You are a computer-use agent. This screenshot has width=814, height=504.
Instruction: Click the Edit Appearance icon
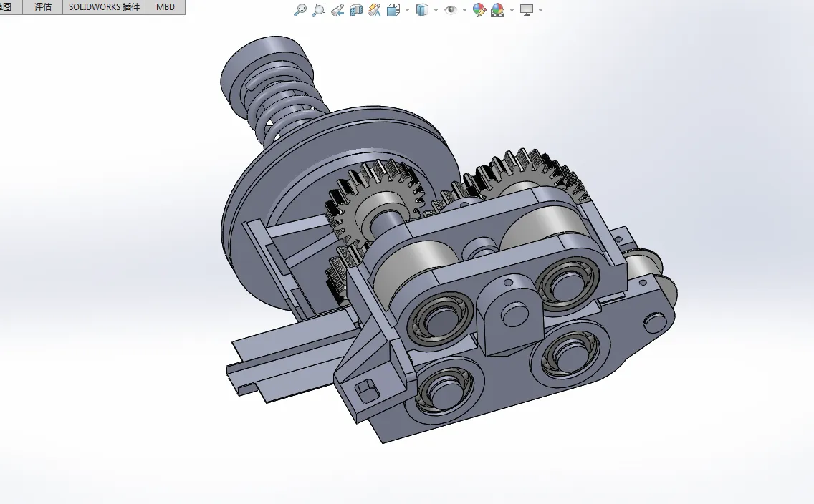coord(479,10)
